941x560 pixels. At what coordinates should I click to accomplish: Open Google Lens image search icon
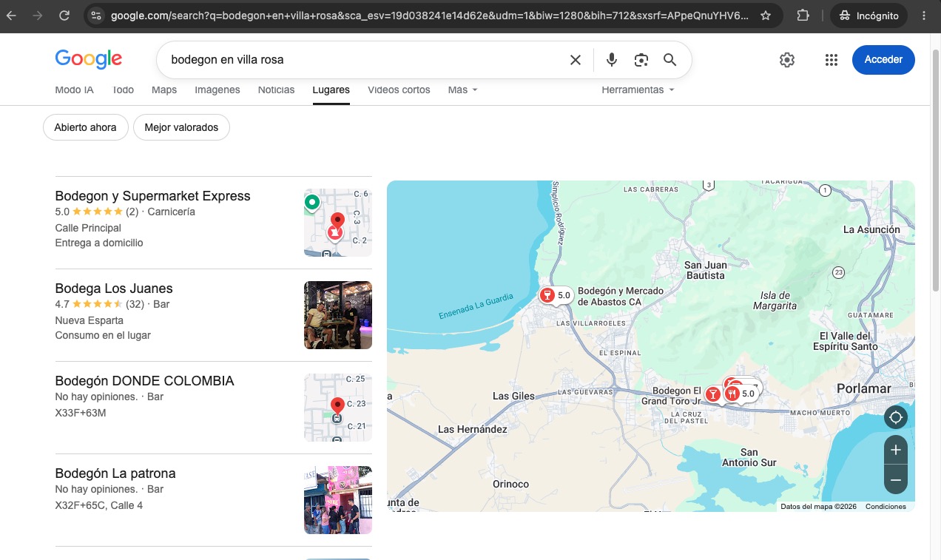point(641,60)
